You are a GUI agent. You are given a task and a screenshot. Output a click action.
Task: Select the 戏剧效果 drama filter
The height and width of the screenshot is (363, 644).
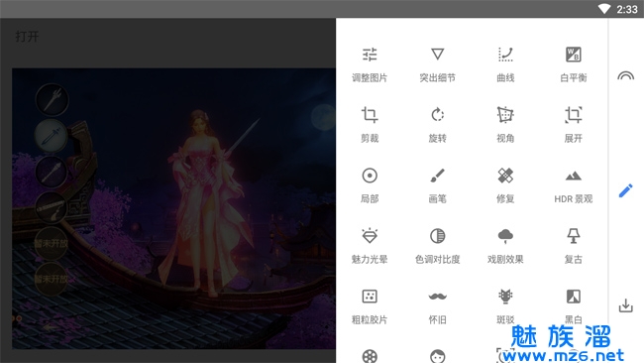[x=505, y=246]
